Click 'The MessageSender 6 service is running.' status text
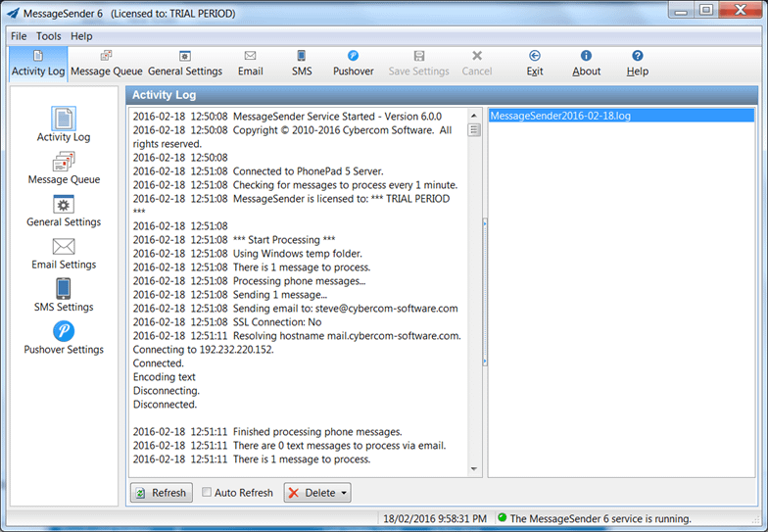This screenshot has width=768, height=532. point(600,518)
